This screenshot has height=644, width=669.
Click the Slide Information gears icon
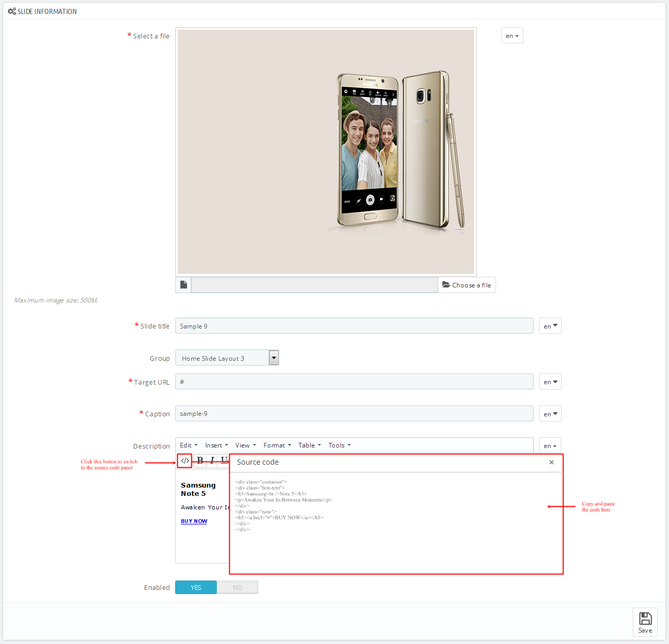point(11,11)
